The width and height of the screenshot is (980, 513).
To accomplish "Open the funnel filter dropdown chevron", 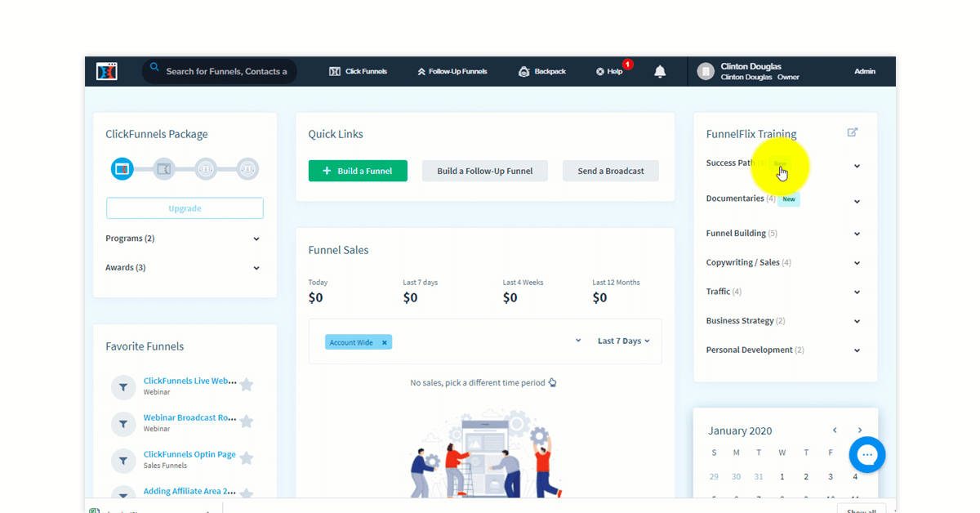I will pyautogui.click(x=578, y=341).
